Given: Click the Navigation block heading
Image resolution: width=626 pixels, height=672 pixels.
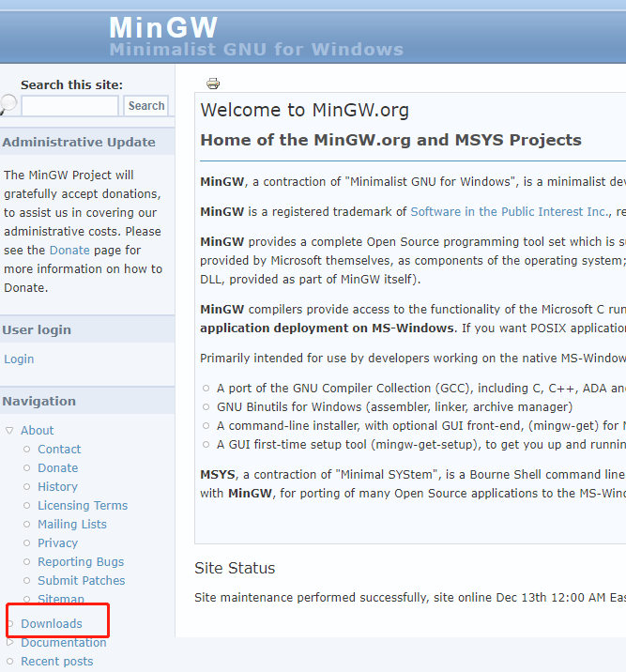Looking at the screenshot, I should click(39, 401).
